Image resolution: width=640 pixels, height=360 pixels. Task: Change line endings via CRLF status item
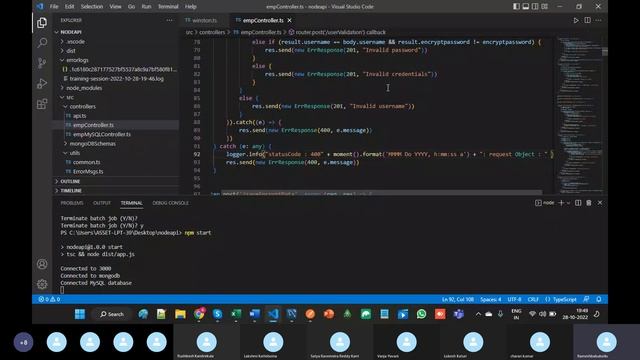coord(533,300)
